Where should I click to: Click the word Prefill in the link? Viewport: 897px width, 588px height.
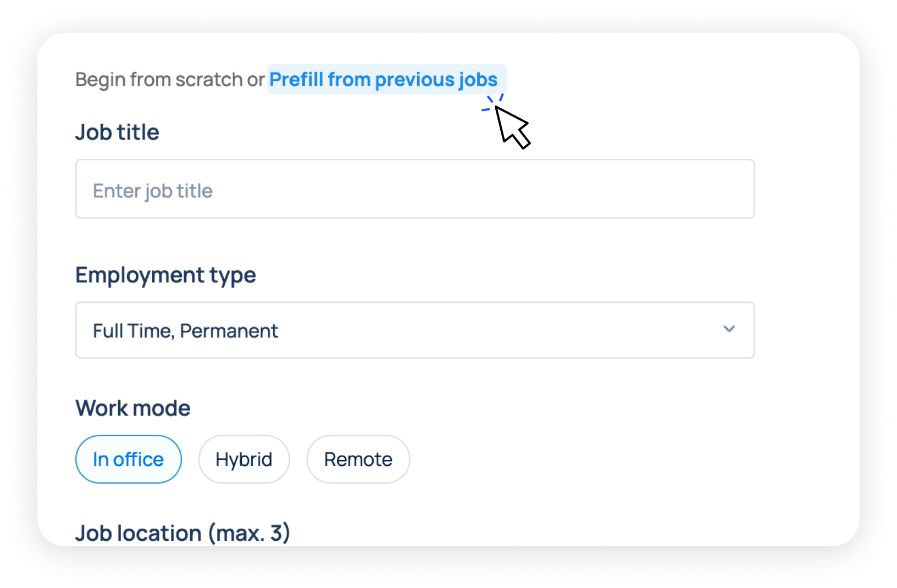click(296, 80)
